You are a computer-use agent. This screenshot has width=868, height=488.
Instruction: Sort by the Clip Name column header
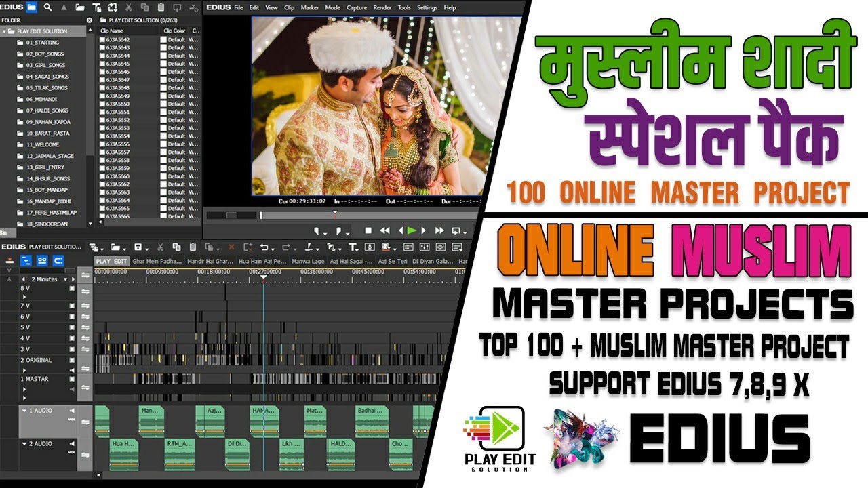[112, 30]
